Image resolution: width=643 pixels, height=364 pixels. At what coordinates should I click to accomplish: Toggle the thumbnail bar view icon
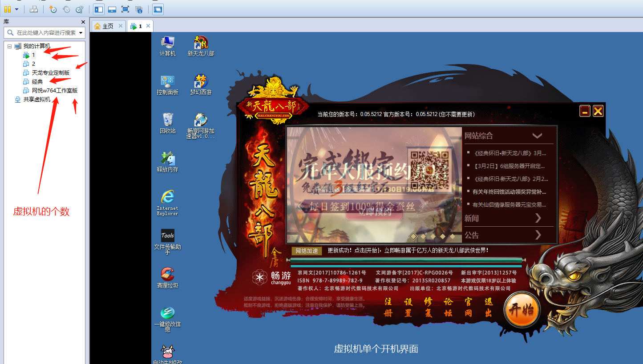tap(112, 9)
